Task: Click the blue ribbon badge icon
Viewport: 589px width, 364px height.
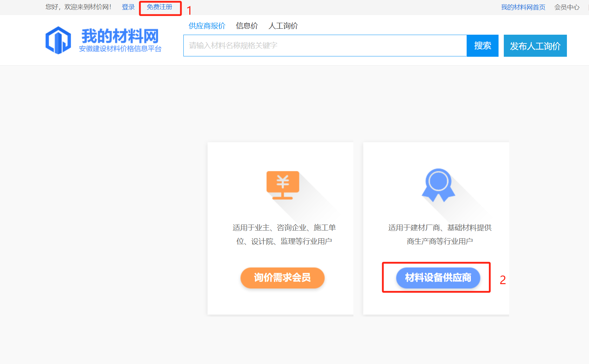Action: pyautogui.click(x=438, y=185)
